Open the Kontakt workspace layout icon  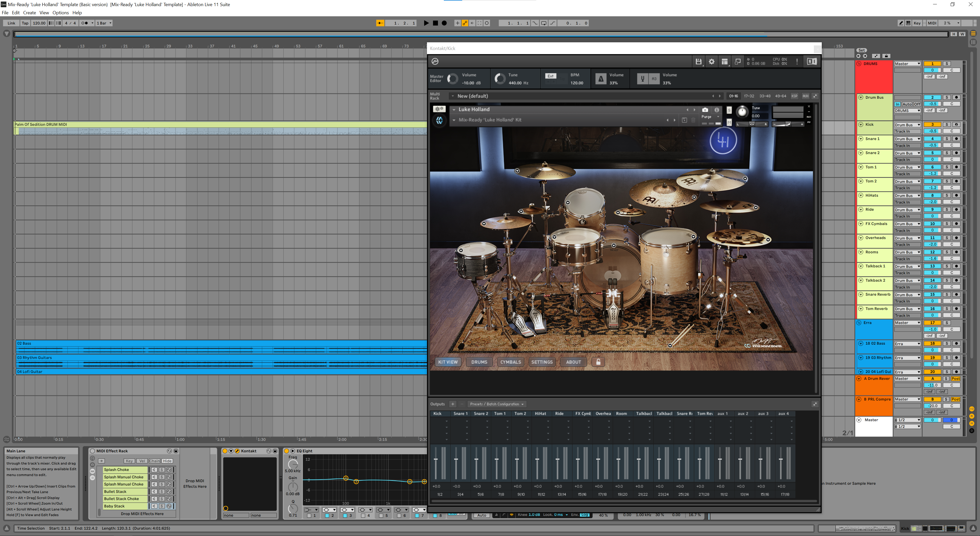[x=724, y=62]
